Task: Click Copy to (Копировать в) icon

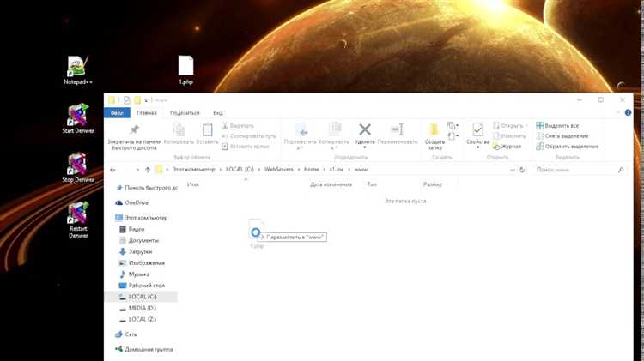Action: click(x=334, y=136)
